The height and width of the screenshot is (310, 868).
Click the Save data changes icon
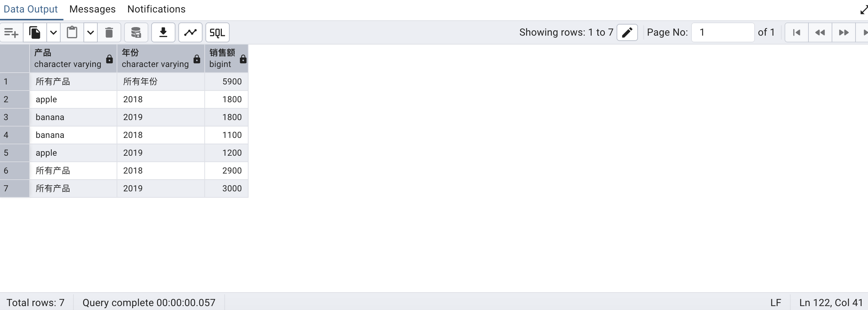pyautogui.click(x=136, y=33)
